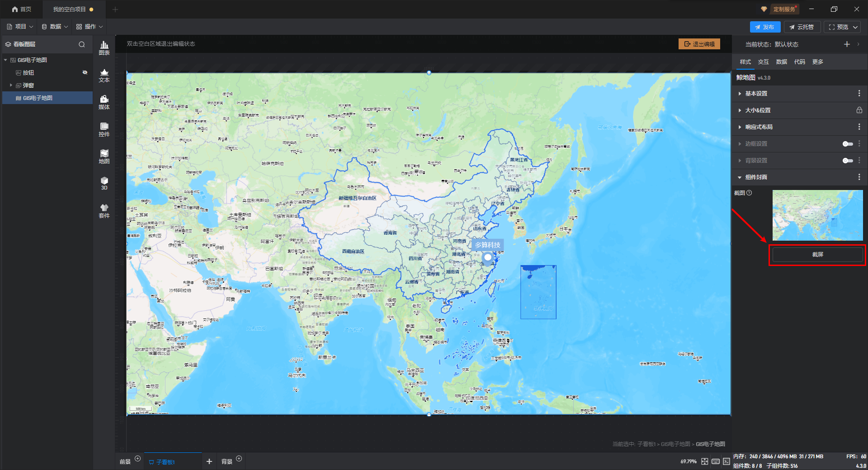This screenshot has height=470, width=868.
Task: Open 基本设置 more-options dots
Action: click(859, 93)
